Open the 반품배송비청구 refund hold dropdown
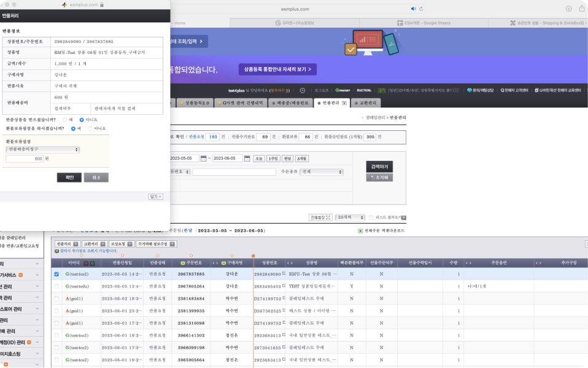 coord(42,149)
